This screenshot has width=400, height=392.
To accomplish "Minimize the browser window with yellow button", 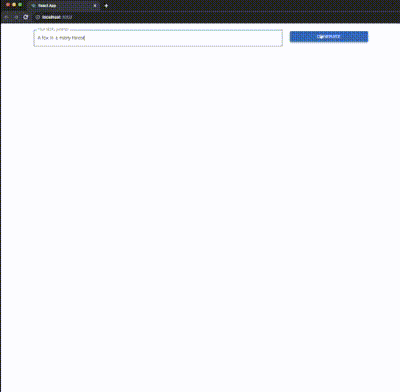I will [x=14, y=5].
